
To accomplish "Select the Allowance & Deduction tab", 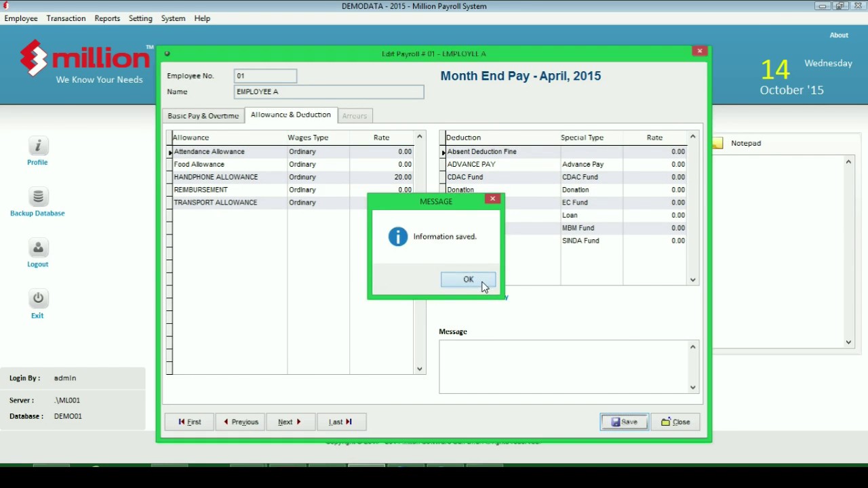I will (x=291, y=115).
